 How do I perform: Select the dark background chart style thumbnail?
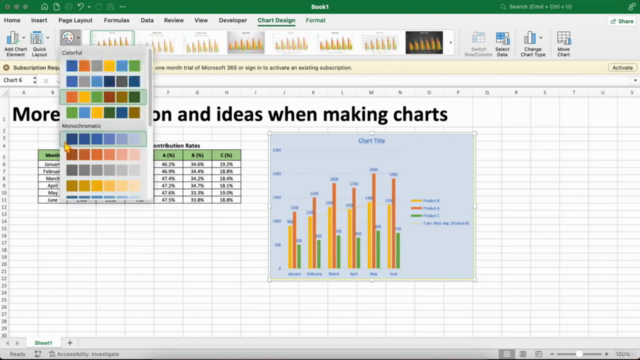[424, 42]
